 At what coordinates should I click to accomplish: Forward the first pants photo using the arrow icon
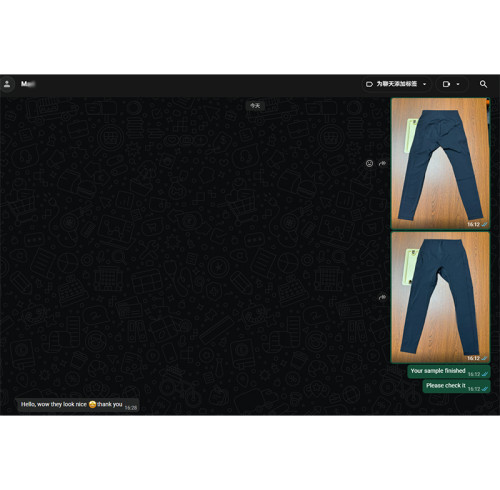point(382,163)
